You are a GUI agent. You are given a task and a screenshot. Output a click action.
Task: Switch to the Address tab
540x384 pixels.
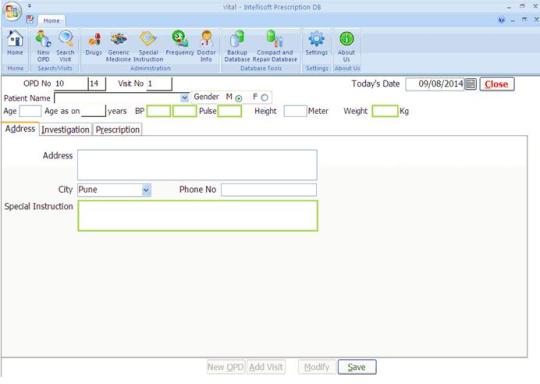(20, 129)
